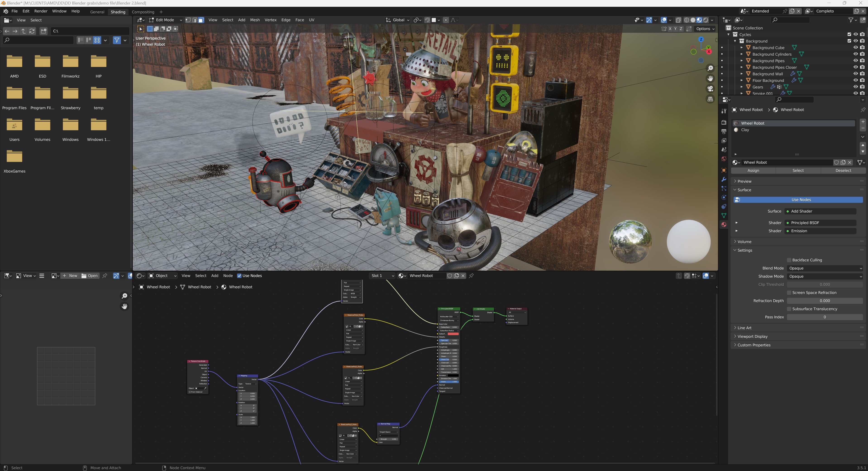Open Modifier properties wrench tab
This screenshot has height=471, width=868.
723,180
